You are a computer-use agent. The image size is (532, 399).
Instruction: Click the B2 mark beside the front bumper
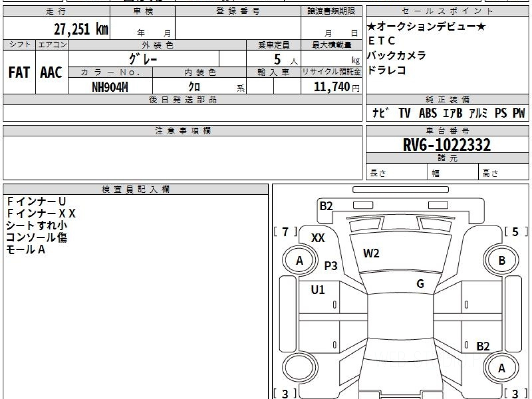[x=326, y=206]
